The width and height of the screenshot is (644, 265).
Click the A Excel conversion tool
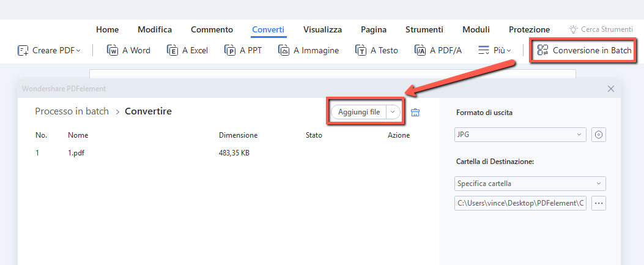(187, 51)
